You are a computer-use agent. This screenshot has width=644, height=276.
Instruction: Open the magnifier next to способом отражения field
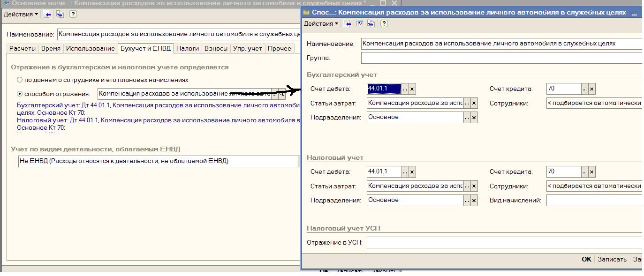281,94
